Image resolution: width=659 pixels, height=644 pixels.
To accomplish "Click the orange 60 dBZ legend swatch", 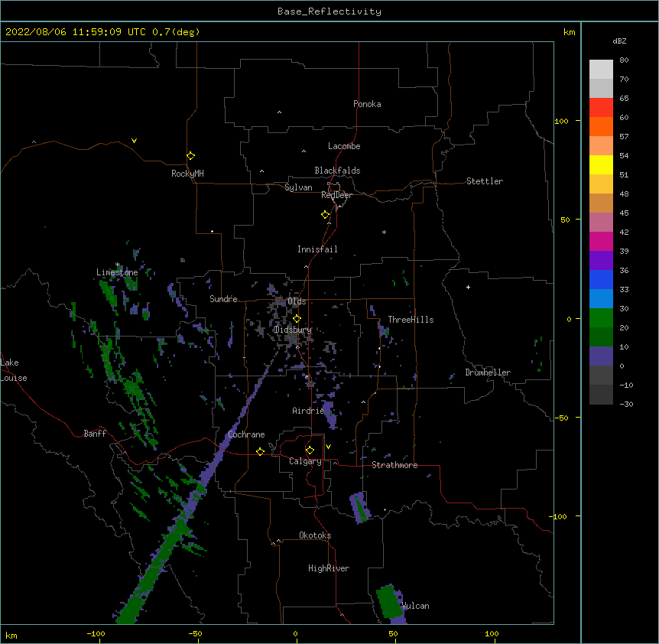I will pos(601,126).
